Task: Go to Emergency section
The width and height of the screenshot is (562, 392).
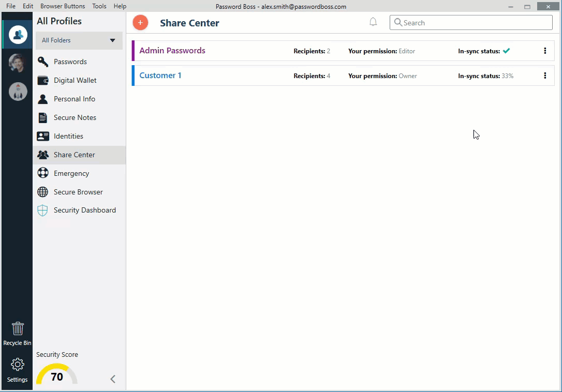Action: [x=79, y=173]
